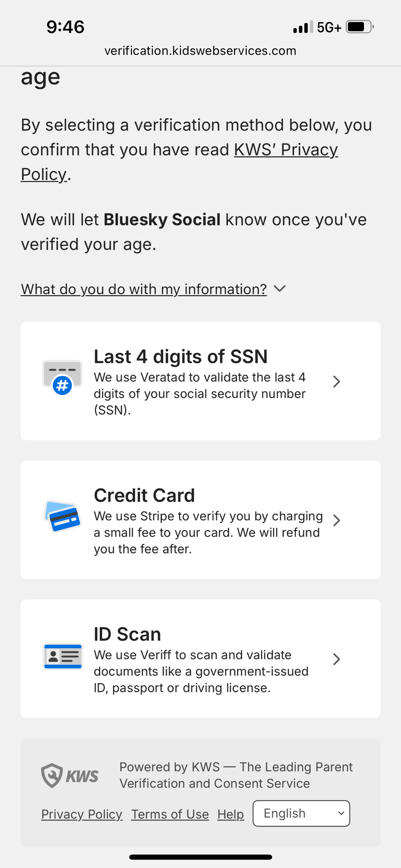Image resolution: width=401 pixels, height=868 pixels.
Task: Choose Last 4 digits of SSN method
Action: coord(181,357)
